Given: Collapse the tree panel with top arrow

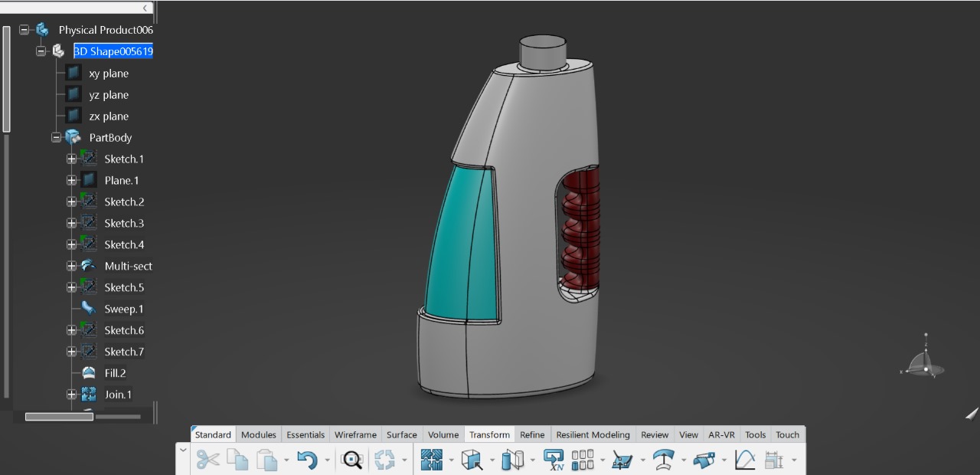Looking at the screenshot, I should pos(145,8).
